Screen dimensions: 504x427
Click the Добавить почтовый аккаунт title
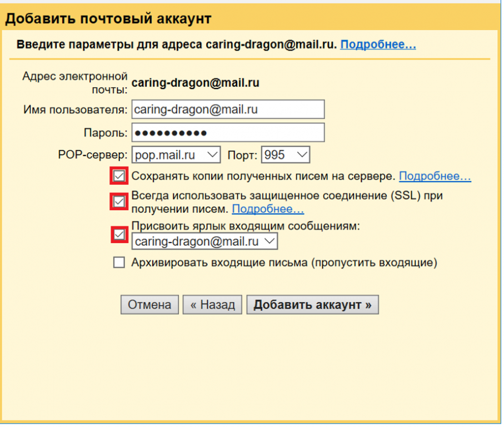click(108, 18)
